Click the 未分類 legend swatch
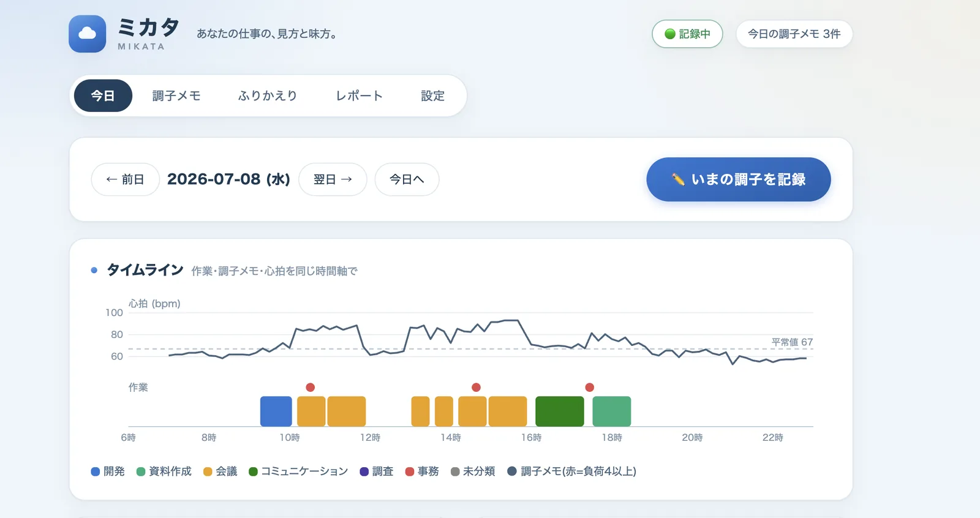The height and width of the screenshot is (518, 980). (x=455, y=471)
